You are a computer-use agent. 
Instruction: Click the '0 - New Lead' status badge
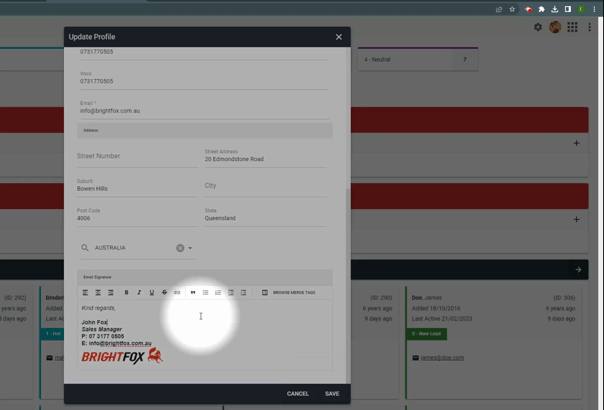(x=426, y=334)
